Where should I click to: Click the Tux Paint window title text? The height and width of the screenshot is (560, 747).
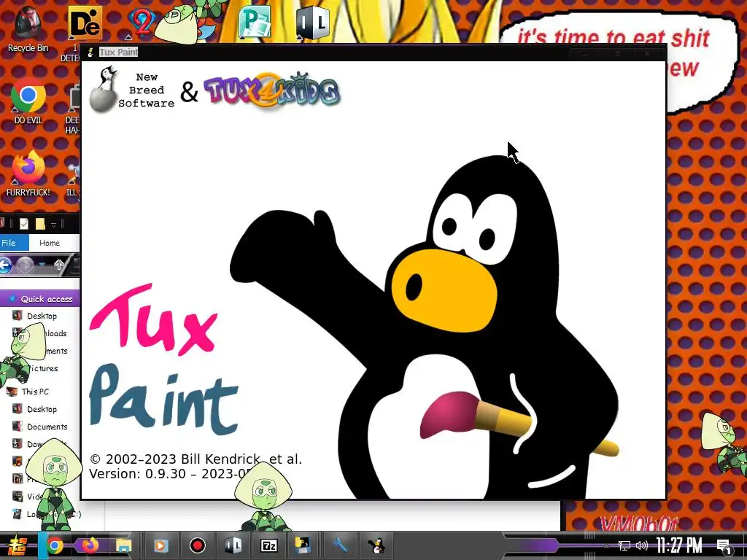tap(118, 52)
